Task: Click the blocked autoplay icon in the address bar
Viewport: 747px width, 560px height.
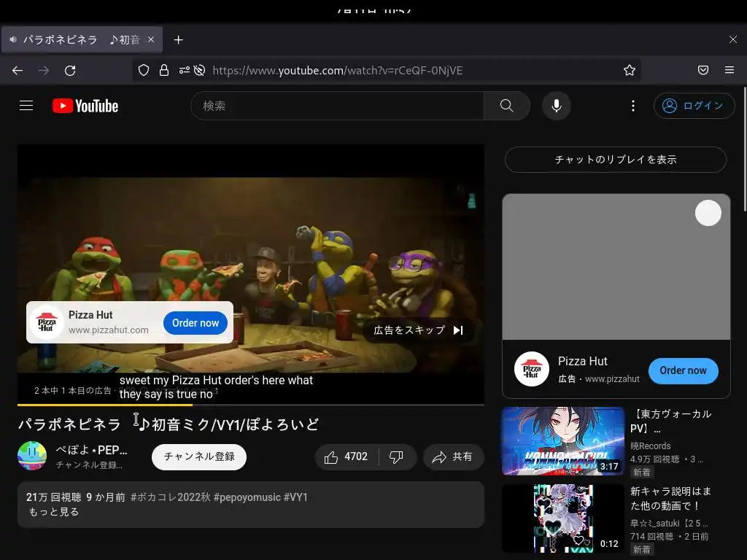Action: click(x=200, y=71)
